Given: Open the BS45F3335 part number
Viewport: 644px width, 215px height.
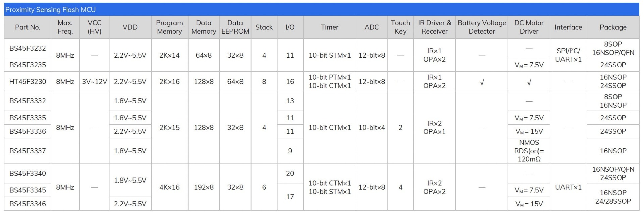Looking at the screenshot, I should click(28, 118).
